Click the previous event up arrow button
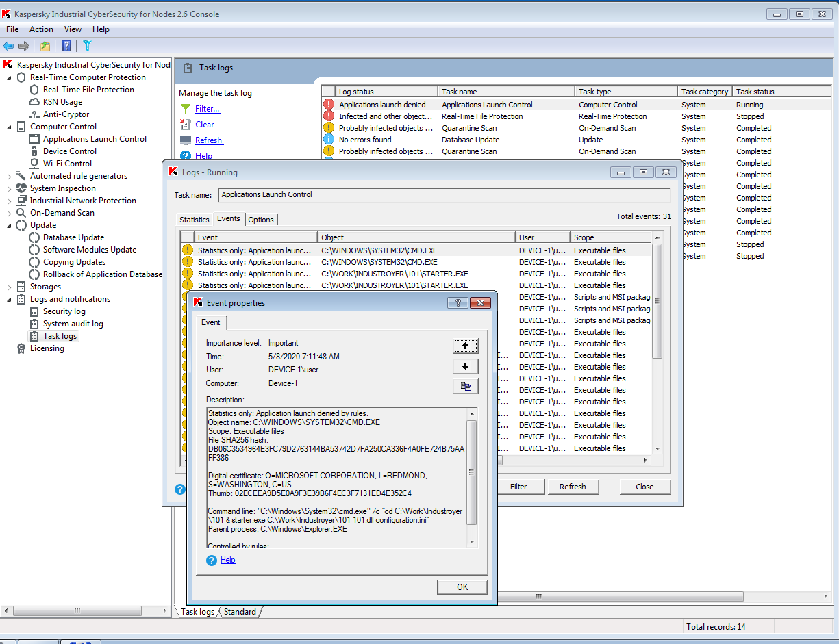 (x=466, y=346)
